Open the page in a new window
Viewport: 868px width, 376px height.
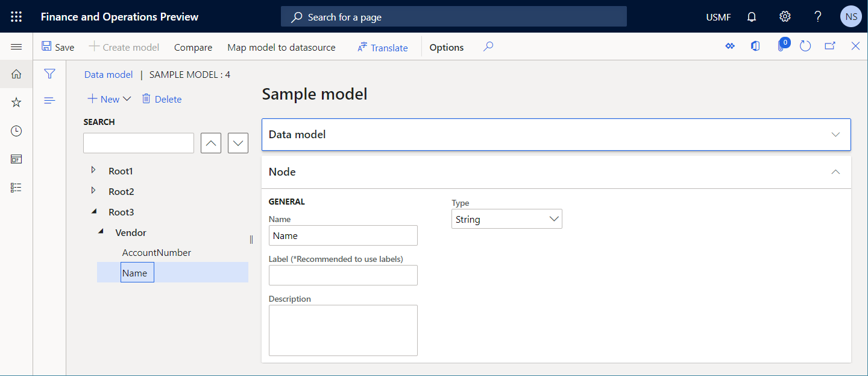click(830, 46)
